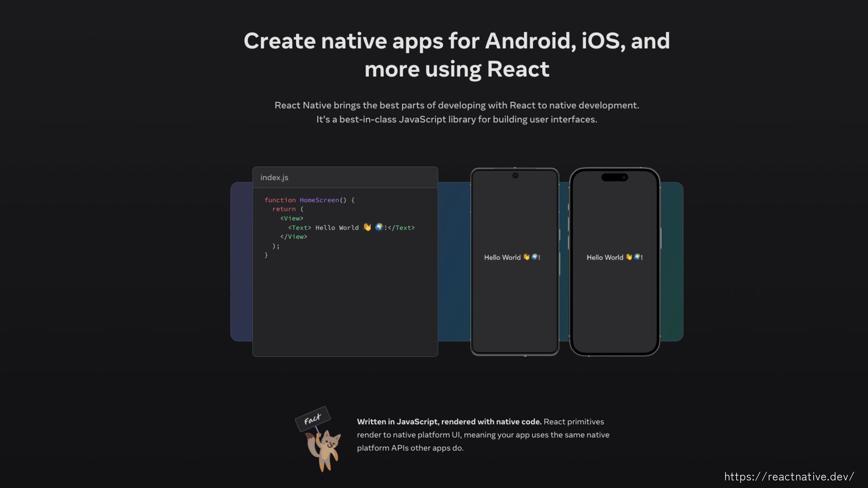Click the closing </View> tag in code
This screenshot has height=488, width=868.
293,236
